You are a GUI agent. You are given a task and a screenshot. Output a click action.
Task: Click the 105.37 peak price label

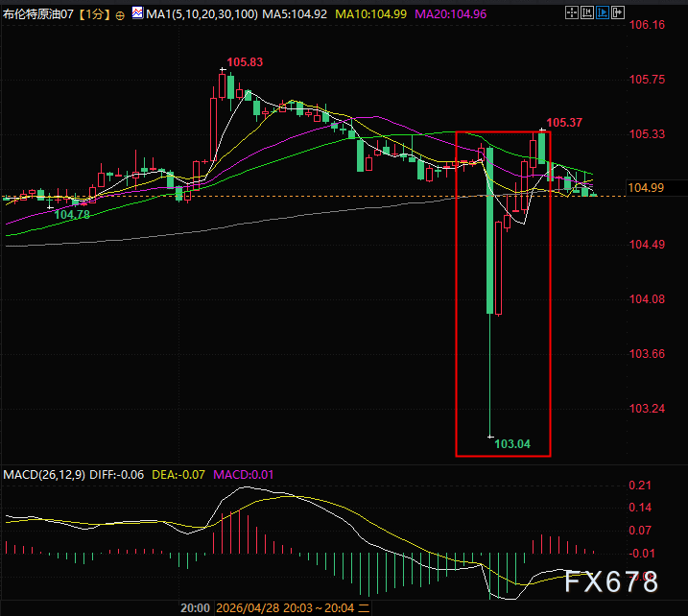(x=564, y=123)
